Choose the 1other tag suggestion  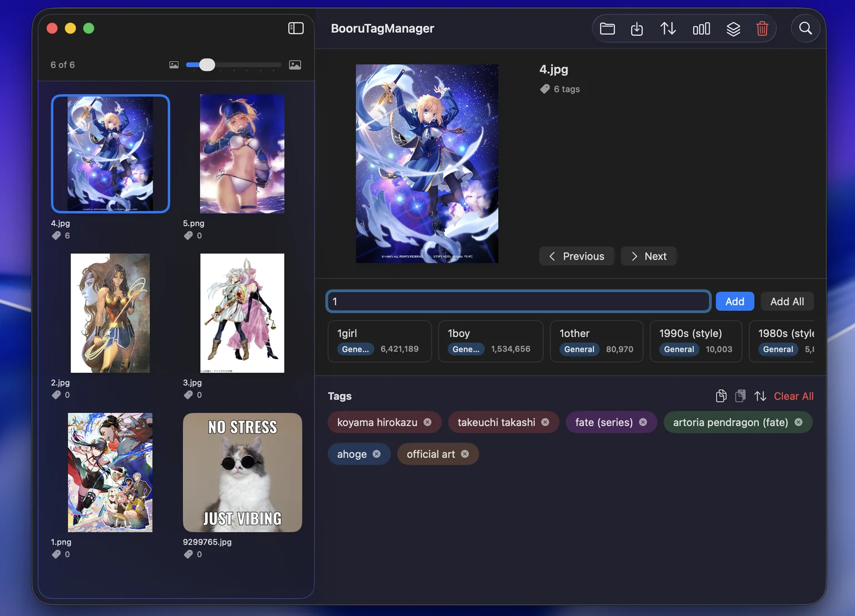click(597, 341)
